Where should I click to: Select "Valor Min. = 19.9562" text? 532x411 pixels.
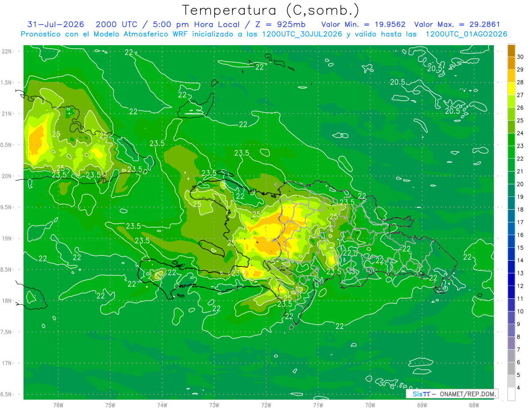pos(363,24)
